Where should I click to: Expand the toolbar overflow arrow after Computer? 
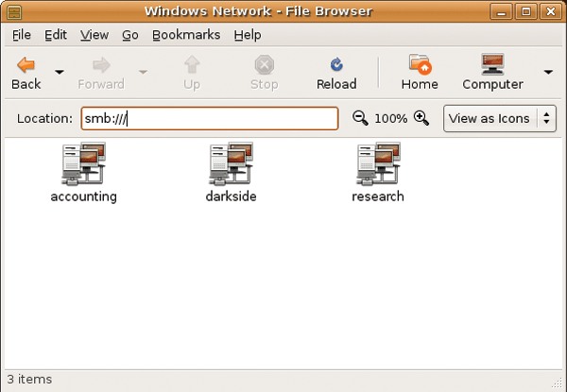548,72
